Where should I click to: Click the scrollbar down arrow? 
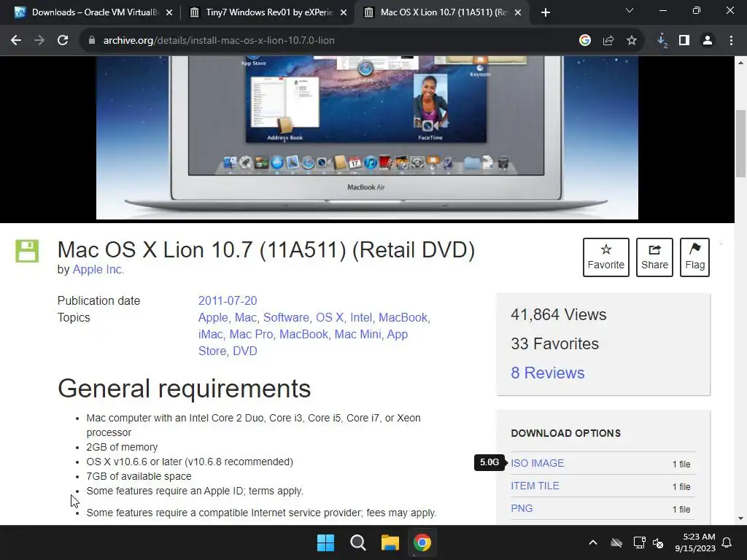click(740, 518)
